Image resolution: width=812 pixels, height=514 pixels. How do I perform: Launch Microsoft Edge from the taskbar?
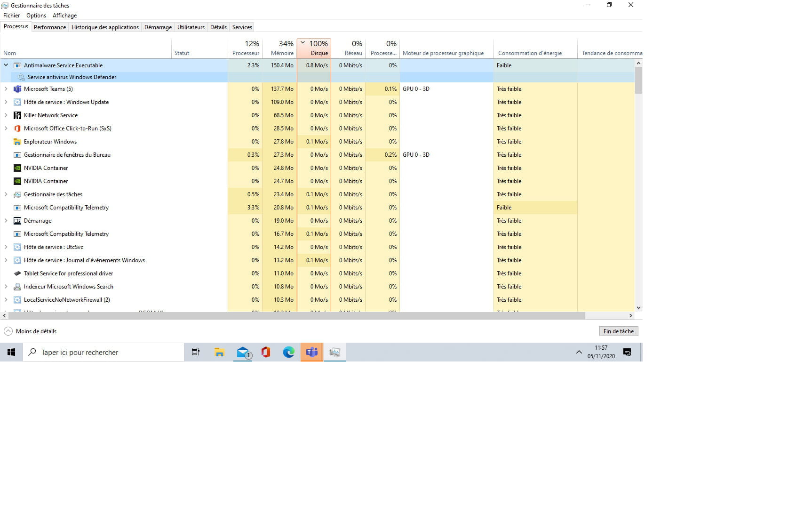pos(289,352)
